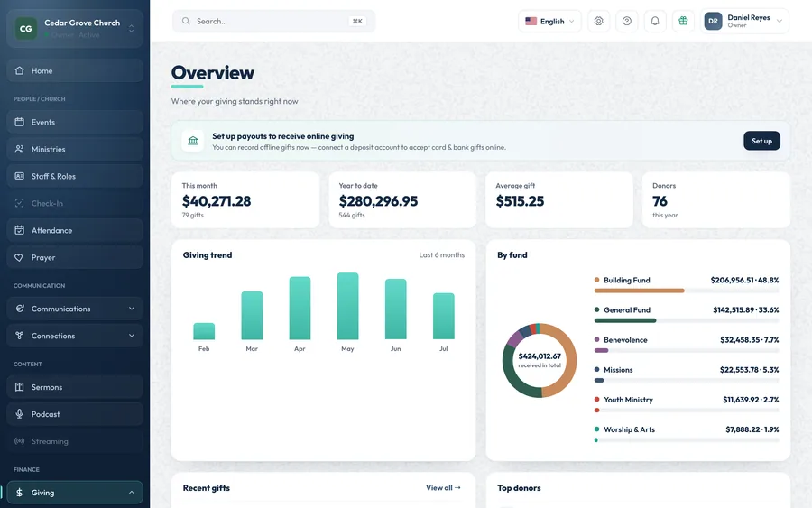Click the Top donors heading

[519, 488]
